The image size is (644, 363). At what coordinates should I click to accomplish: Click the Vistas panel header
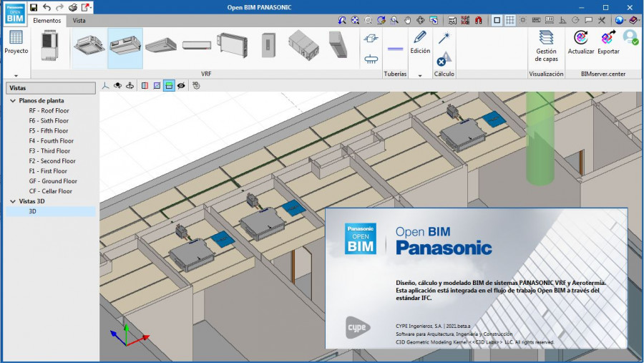pyautogui.click(x=51, y=88)
